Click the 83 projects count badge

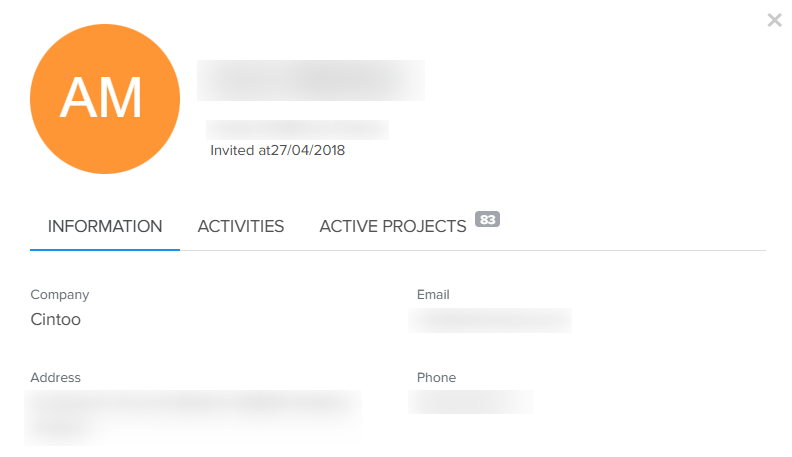pos(487,219)
